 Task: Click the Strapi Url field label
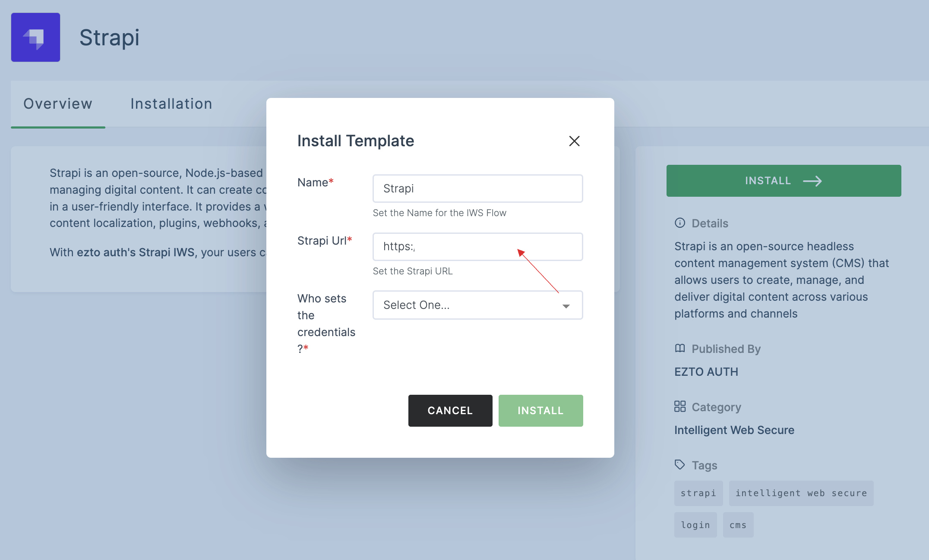(x=325, y=241)
